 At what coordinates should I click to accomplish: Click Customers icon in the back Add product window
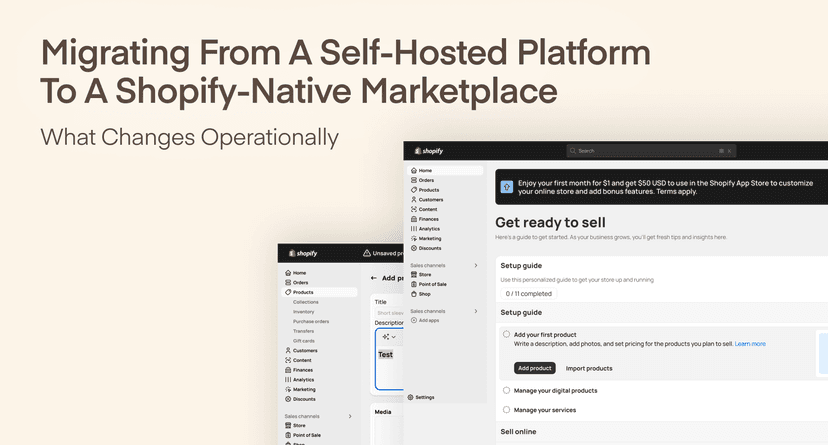click(x=288, y=351)
